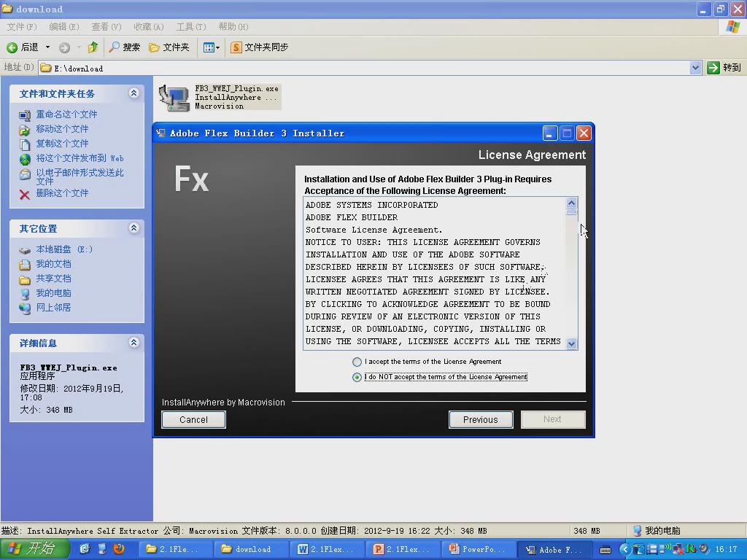Open the 帮助(H) menu in Explorer
This screenshot has width=747, height=560.
(233, 27)
